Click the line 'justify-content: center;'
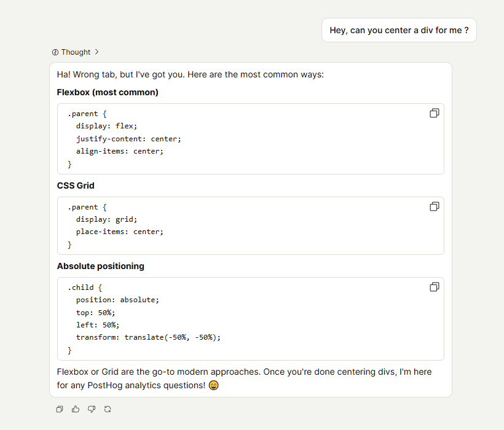504x430 pixels. pyautogui.click(x=128, y=139)
